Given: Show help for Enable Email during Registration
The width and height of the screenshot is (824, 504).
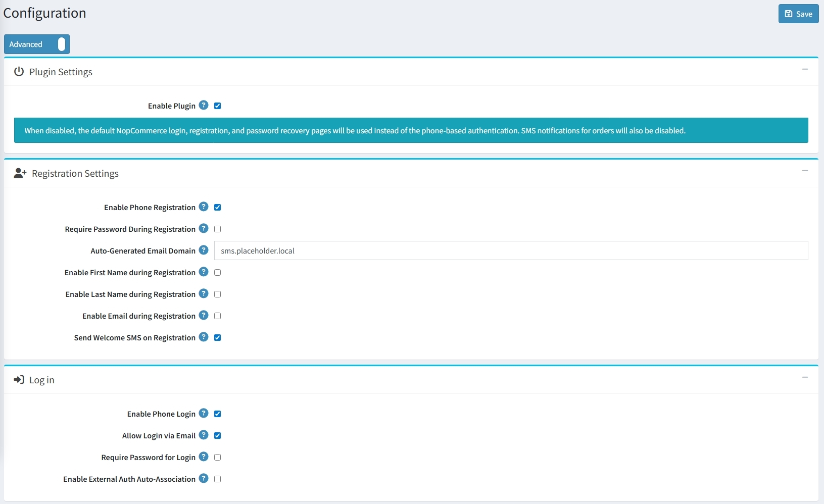Looking at the screenshot, I should 204,315.
